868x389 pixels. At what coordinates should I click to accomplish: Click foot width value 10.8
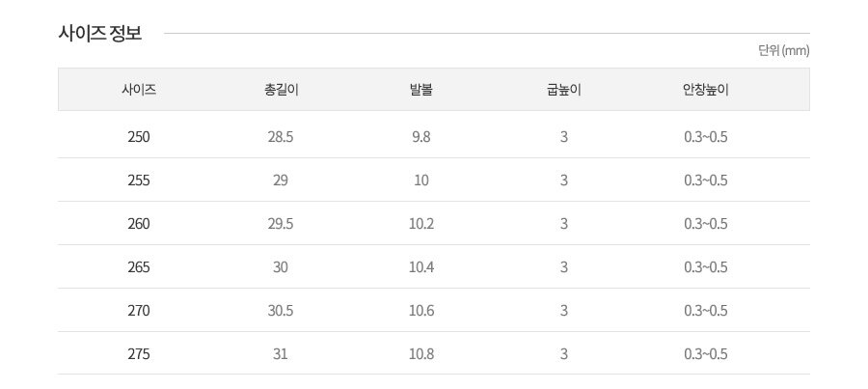pos(421,354)
